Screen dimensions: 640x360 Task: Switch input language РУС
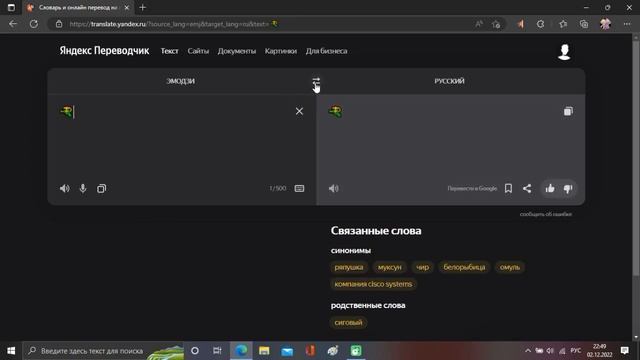coord(576,351)
